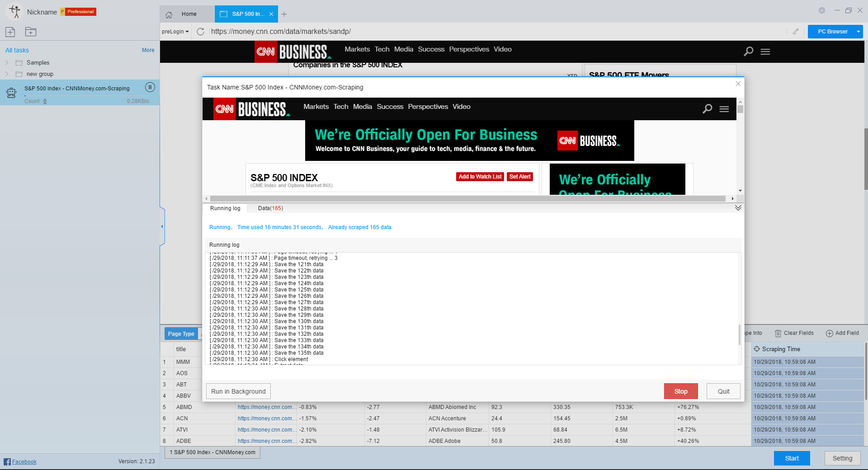Click the Add Field plus icon
This screenshot has width=868, height=470.
(x=830, y=333)
